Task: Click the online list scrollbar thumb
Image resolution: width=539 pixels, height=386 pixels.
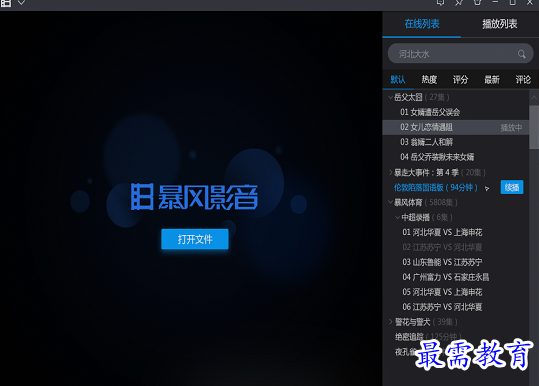Action: point(534,127)
